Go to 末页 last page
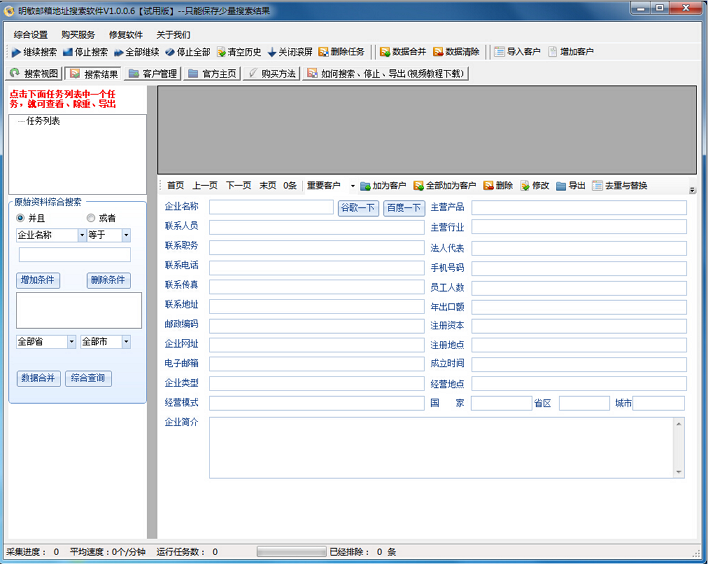Viewport: 708px width, 564px height. point(268,186)
